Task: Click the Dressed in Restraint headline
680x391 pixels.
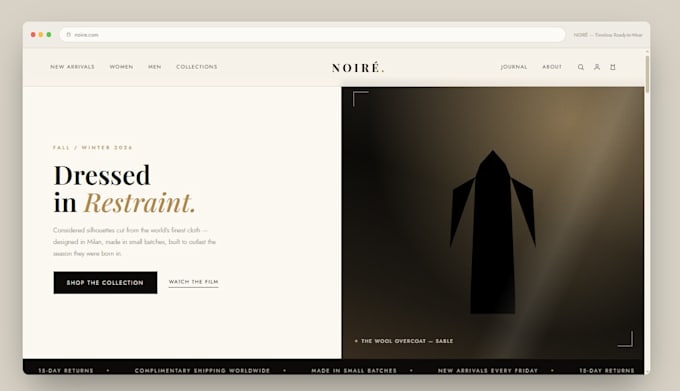Action: click(125, 189)
